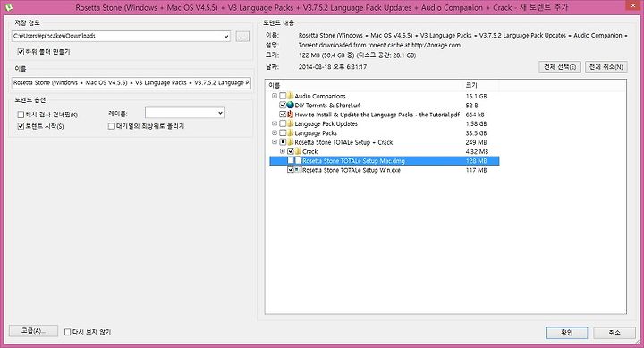This screenshot has width=644, height=348.
Task: Open the Advanced (A)... button
Action: [x=33, y=331]
